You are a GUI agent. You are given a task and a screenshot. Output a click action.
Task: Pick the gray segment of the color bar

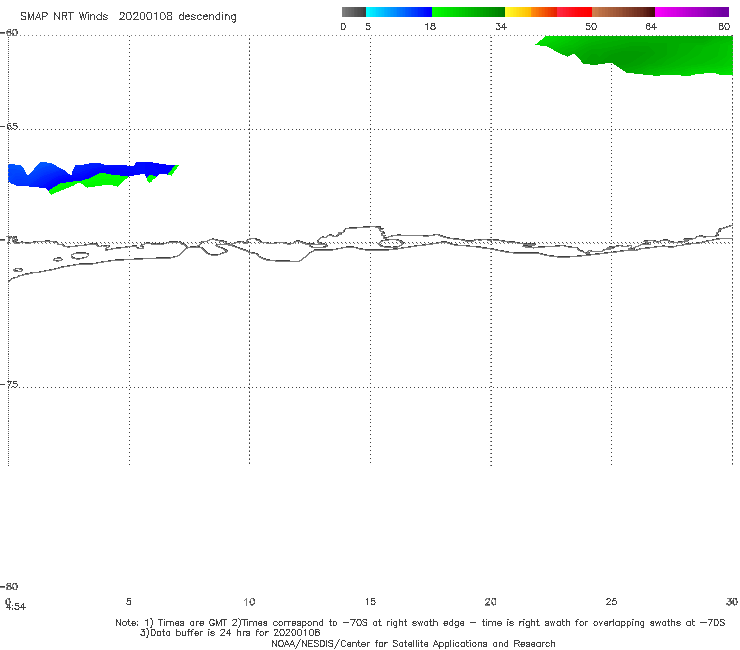pyautogui.click(x=353, y=12)
